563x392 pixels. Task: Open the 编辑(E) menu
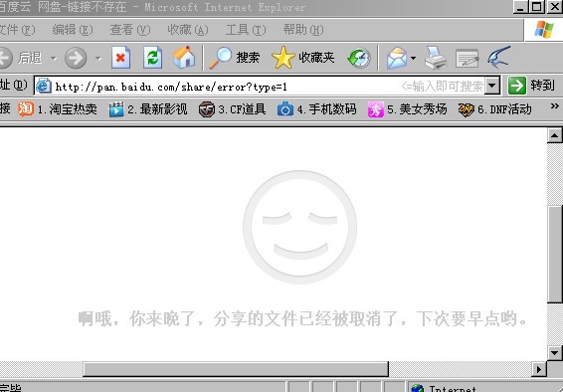point(73,30)
